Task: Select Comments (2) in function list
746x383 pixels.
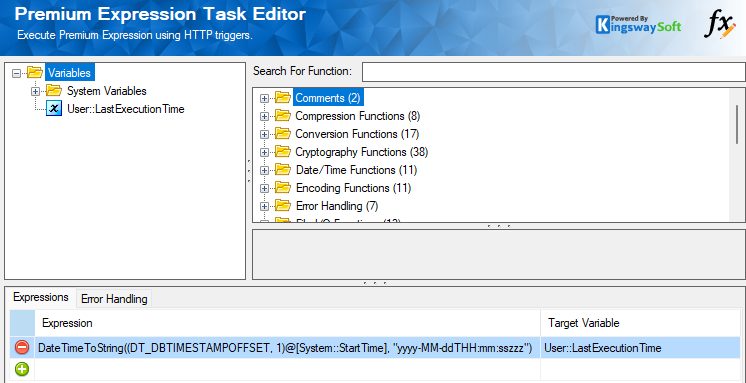Action: click(x=328, y=98)
